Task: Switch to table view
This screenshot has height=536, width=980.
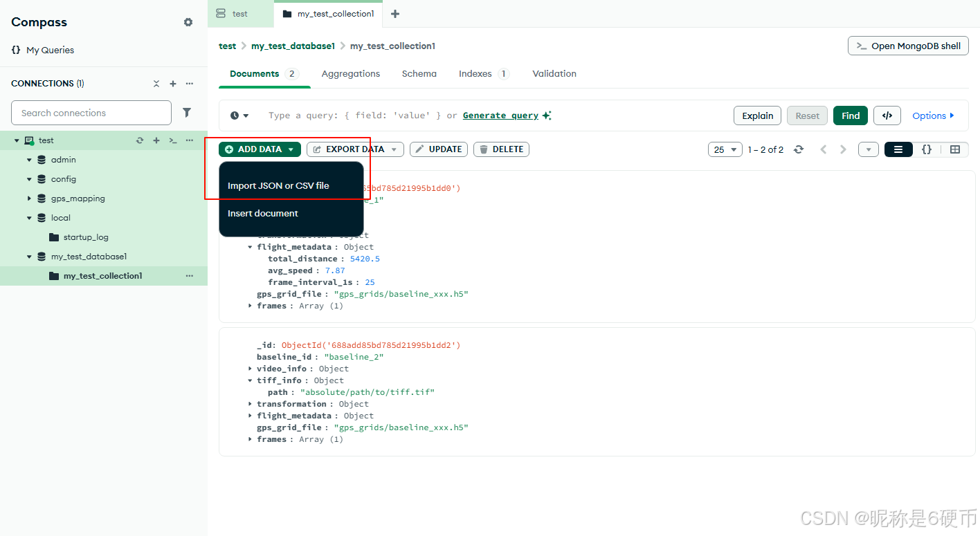Action: tap(955, 149)
